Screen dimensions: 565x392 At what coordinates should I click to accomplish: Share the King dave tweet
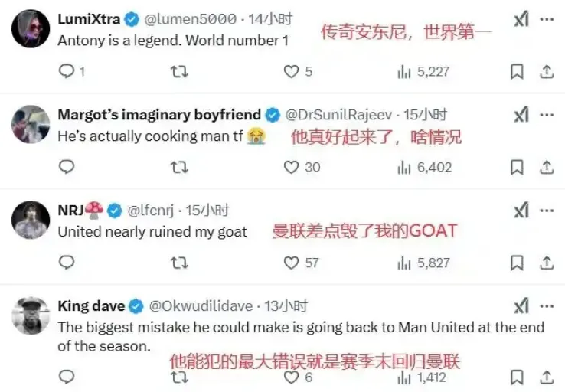pyautogui.click(x=547, y=377)
